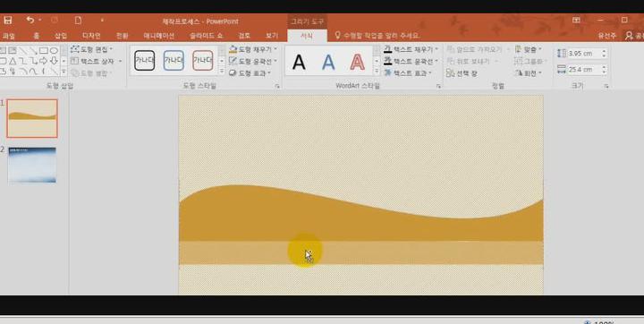644x324 pixels.
Task: Click the 유선주 account name
Action: tap(607, 36)
